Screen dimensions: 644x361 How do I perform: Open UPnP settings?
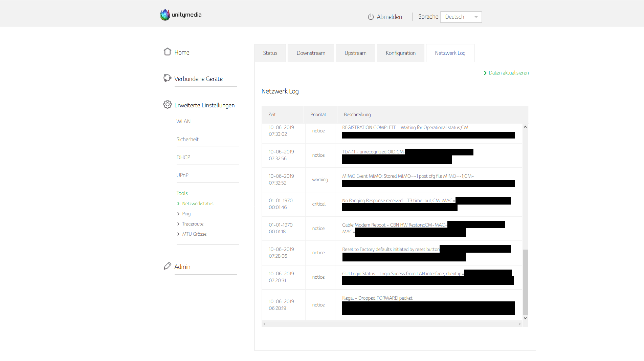tap(182, 175)
